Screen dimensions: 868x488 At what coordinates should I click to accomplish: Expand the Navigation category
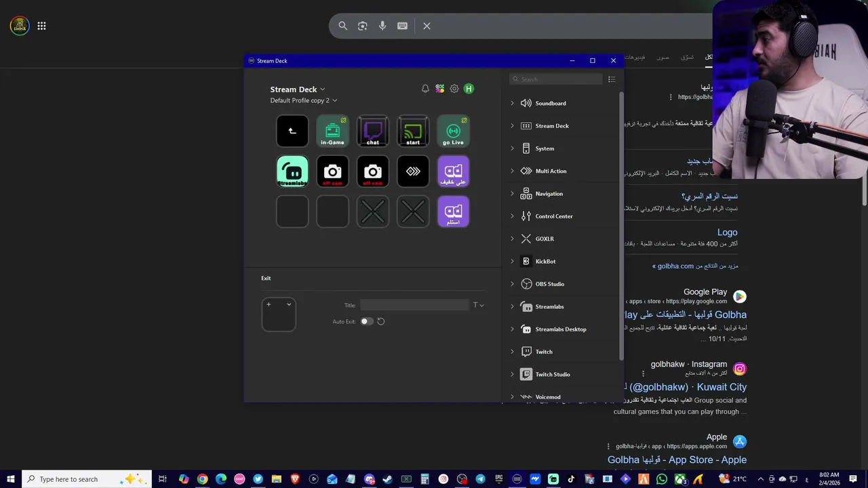[x=512, y=193]
